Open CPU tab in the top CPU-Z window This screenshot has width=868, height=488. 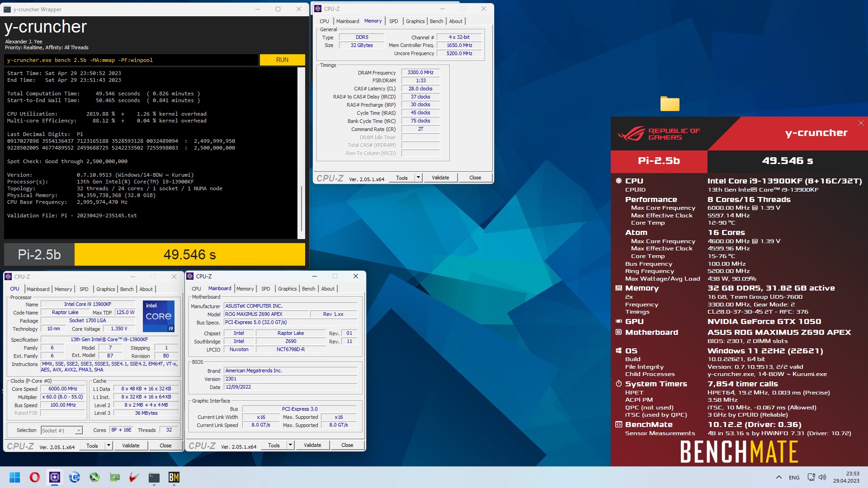click(324, 21)
